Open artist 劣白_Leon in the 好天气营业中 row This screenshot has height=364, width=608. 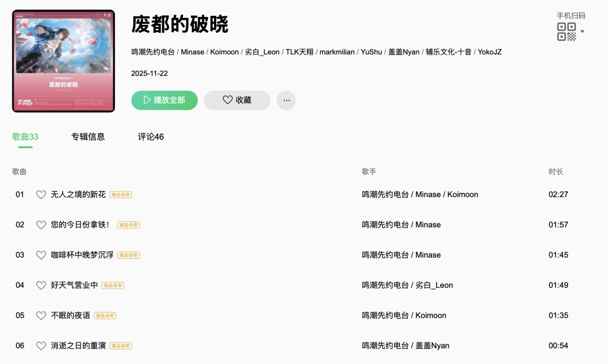(x=434, y=285)
